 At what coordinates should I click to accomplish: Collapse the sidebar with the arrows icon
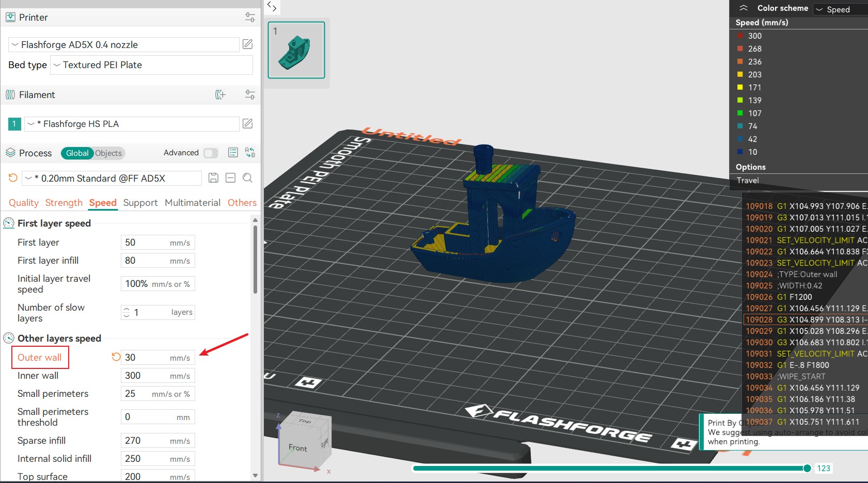click(272, 7)
